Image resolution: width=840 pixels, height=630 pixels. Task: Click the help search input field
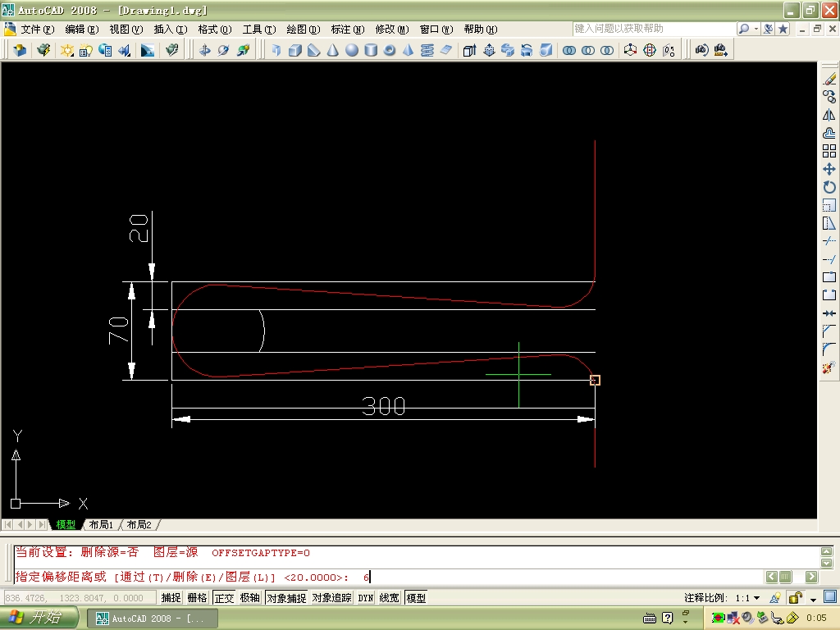[x=653, y=29]
